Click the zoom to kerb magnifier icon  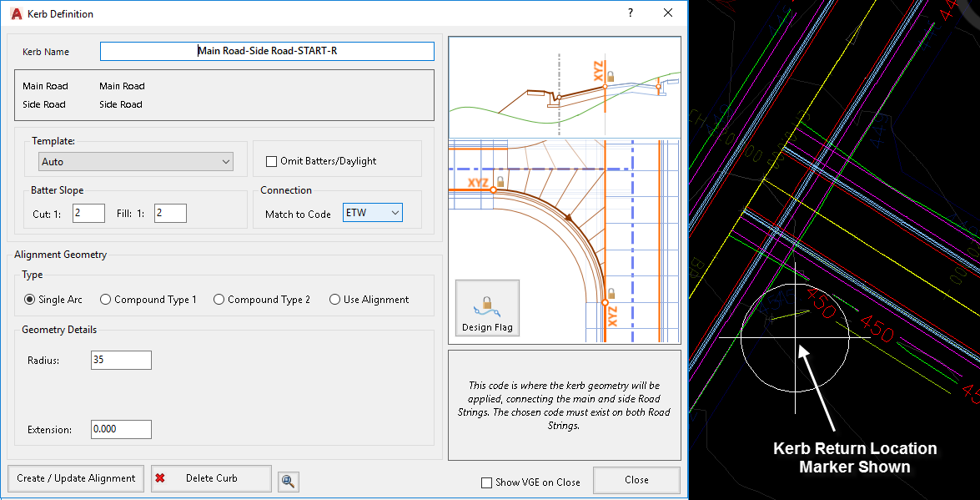click(x=289, y=481)
